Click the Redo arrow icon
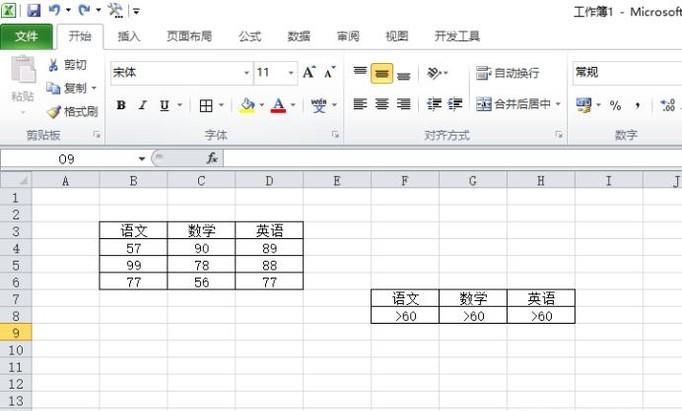The image size is (682, 411). click(x=84, y=10)
